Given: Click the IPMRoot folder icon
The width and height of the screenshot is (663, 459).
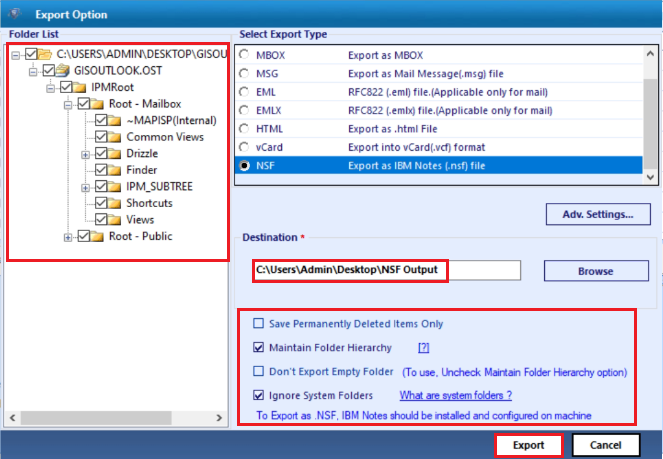Looking at the screenshot, I should (x=79, y=87).
